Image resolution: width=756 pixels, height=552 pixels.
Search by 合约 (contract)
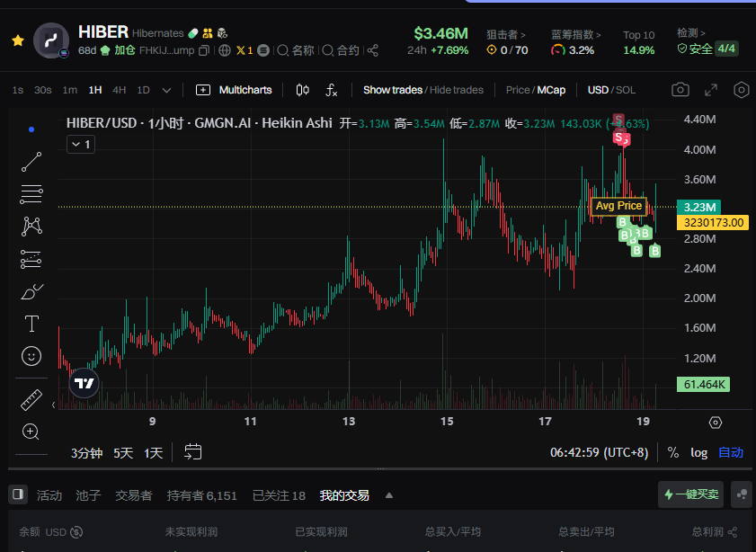click(x=341, y=50)
